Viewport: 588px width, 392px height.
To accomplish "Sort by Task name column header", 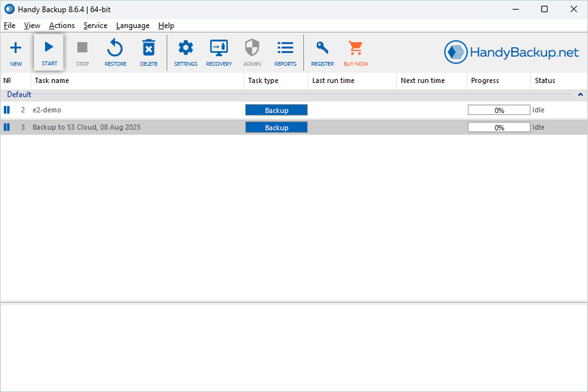I will (x=137, y=80).
